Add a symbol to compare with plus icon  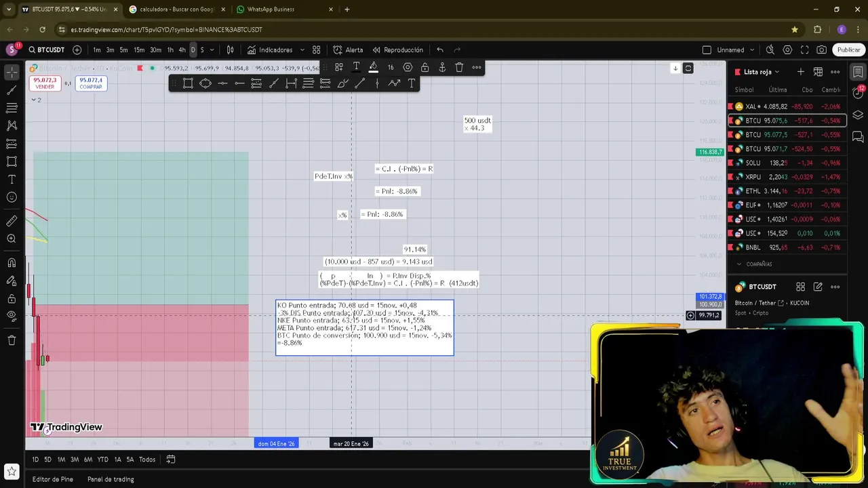pyautogui.click(x=77, y=50)
